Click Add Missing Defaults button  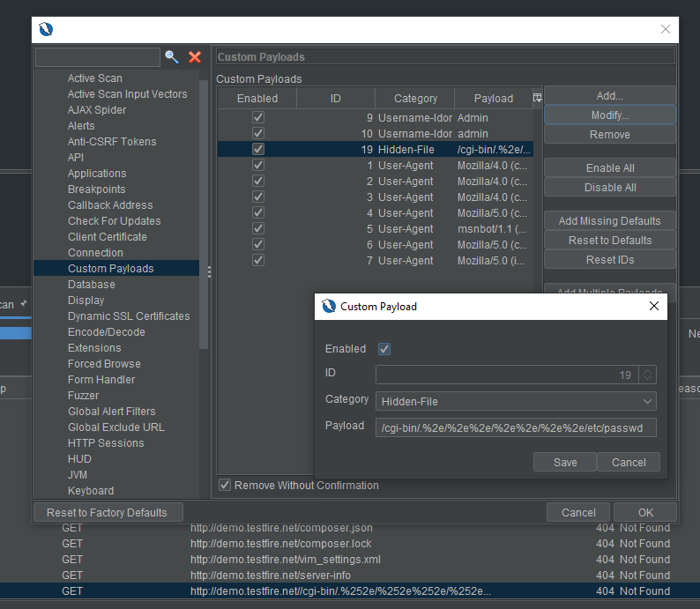point(609,221)
